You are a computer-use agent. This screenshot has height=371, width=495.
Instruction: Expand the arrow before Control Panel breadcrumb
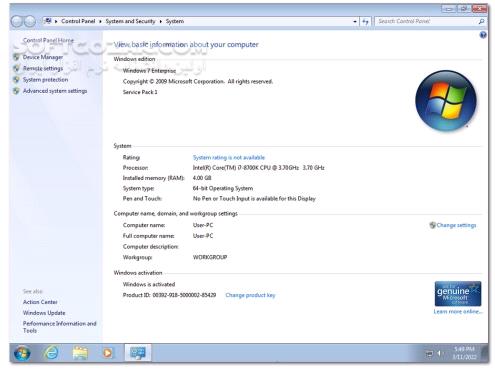click(x=56, y=21)
